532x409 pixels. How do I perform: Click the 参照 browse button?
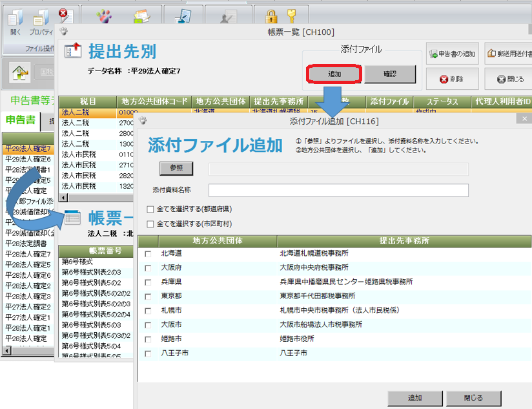click(176, 168)
